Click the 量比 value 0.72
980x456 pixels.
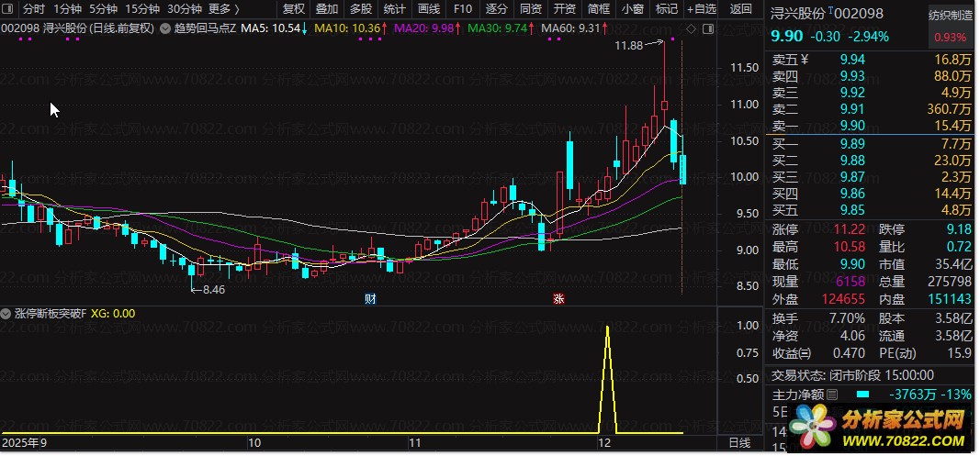(x=960, y=248)
